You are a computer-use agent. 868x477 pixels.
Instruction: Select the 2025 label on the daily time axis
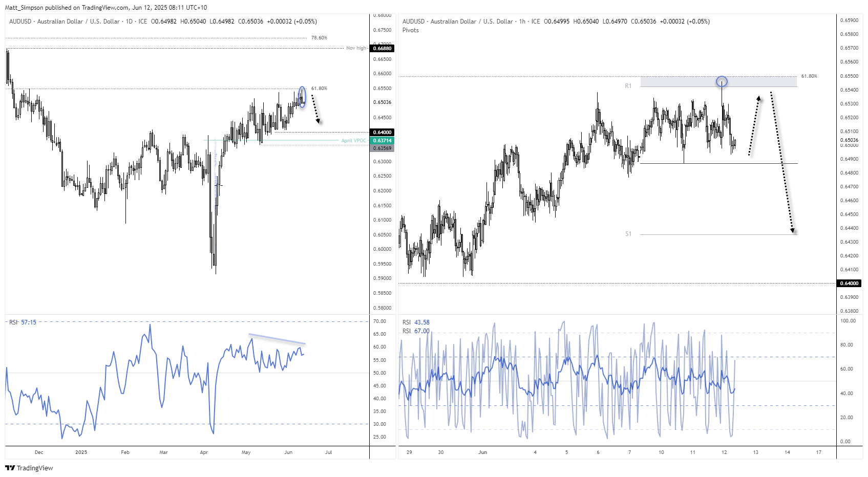pyautogui.click(x=81, y=452)
